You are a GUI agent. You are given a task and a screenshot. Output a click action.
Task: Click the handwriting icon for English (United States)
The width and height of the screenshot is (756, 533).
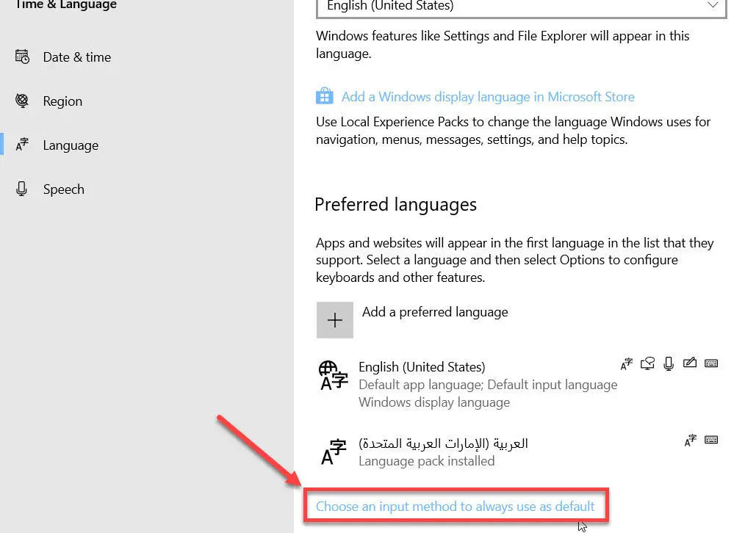click(689, 363)
